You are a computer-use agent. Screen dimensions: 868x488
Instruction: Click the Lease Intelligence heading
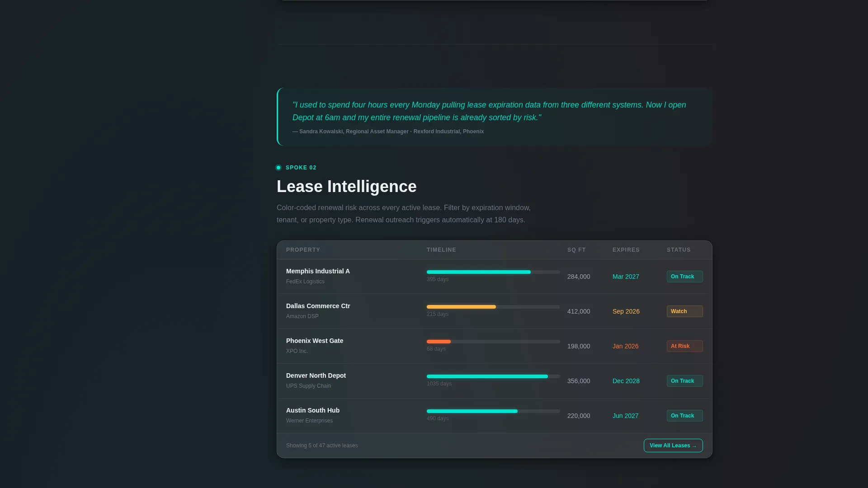pos(347,187)
